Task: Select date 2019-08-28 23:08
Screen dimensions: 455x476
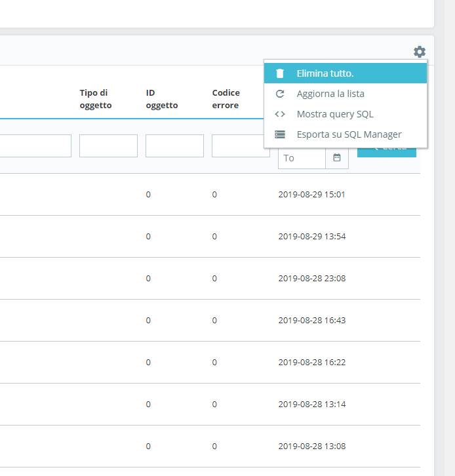Action: click(312, 279)
